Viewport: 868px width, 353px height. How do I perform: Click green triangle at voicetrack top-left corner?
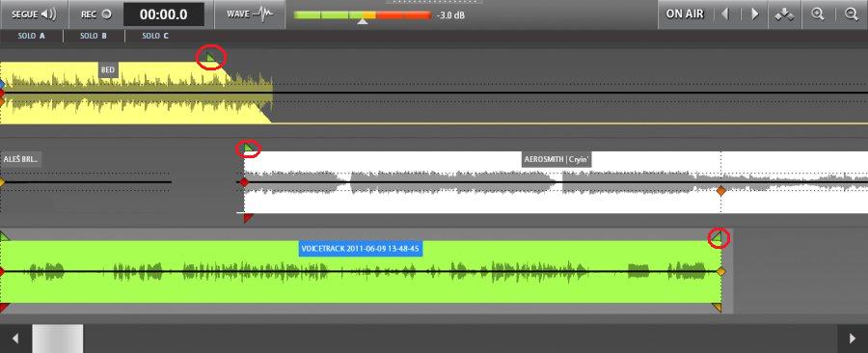click(5, 237)
